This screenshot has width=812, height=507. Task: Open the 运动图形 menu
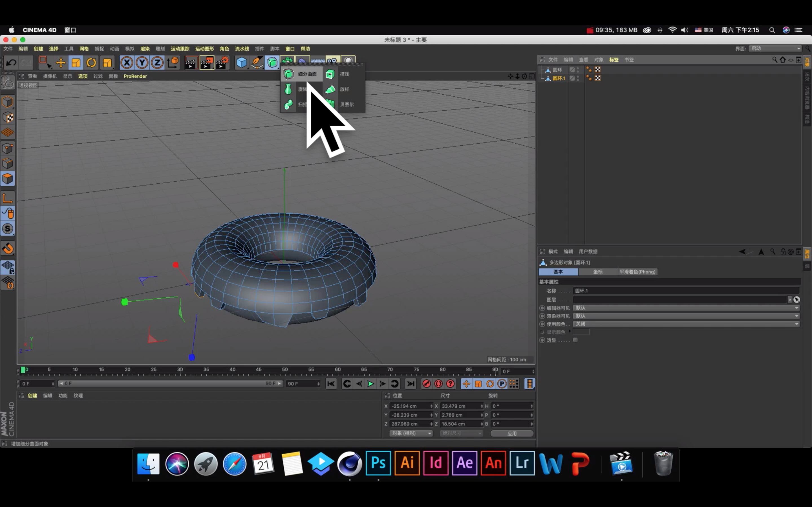204,49
